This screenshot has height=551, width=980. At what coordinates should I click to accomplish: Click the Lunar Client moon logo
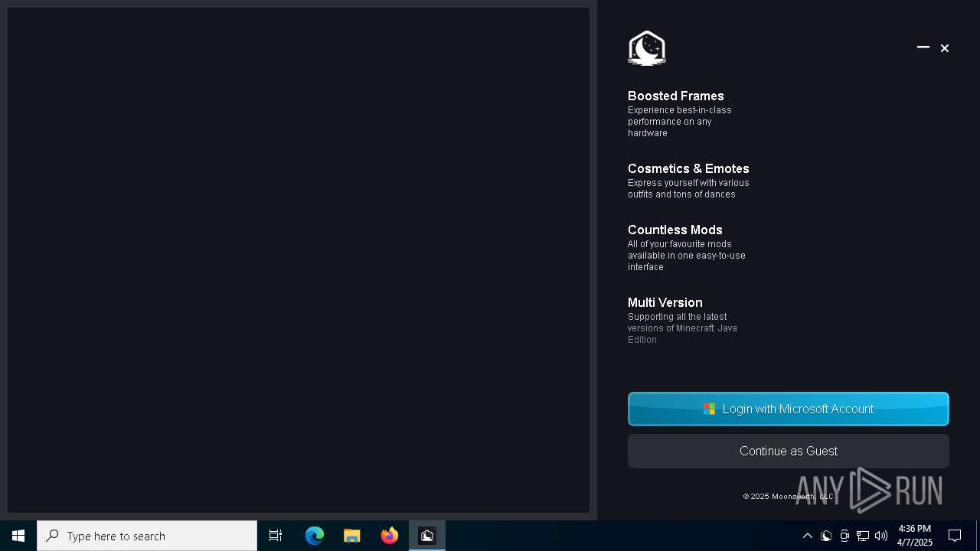pyautogui.click(x=647, y=48)
